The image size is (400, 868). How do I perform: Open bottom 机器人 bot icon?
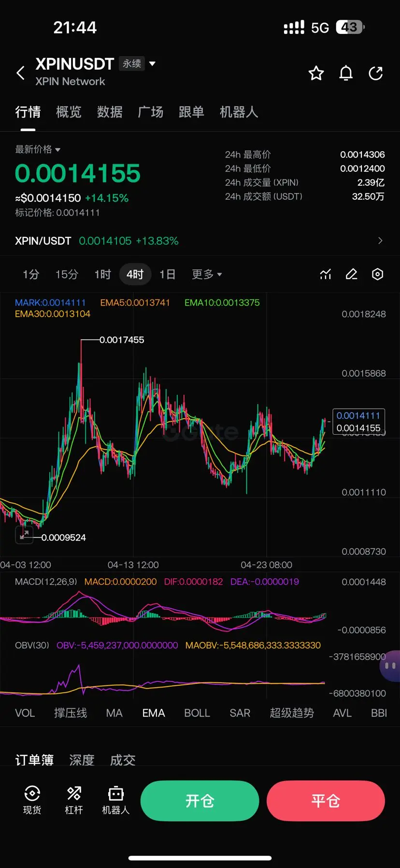[x=115, y=800]
